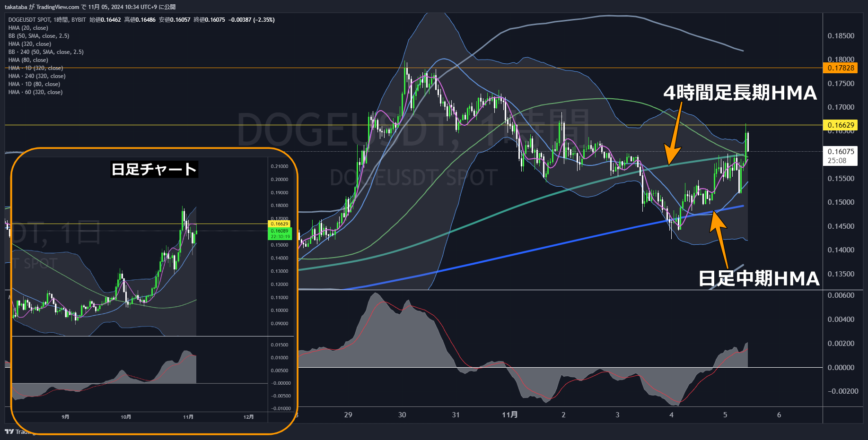Click the change value −0.00387 (−2.35%)
This screenshot has width=868, height=440.
pos(252,20)
